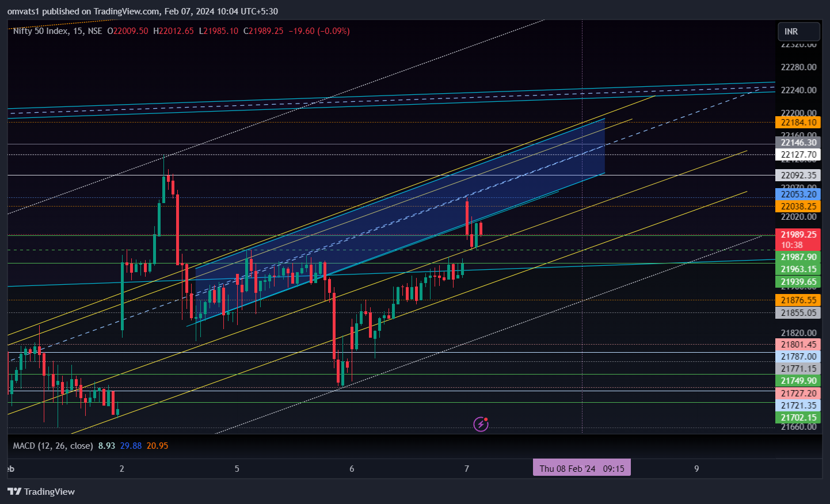The width and height of the screenshot is (830, 504).
Task: Click the pink 21727.20 price label
Action: pyautogui.click(x=798, y=394)
